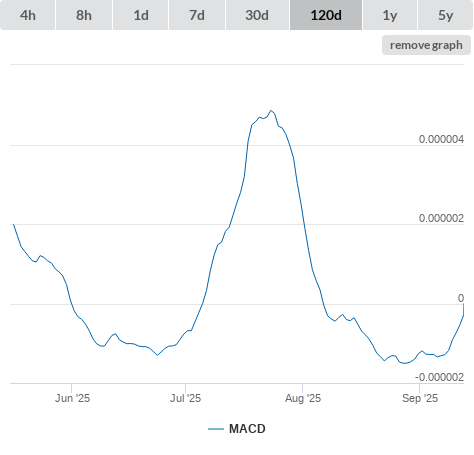
Task: Toggle the MACD series in legend
Action: pyautogui.click(x=237, y=429)
